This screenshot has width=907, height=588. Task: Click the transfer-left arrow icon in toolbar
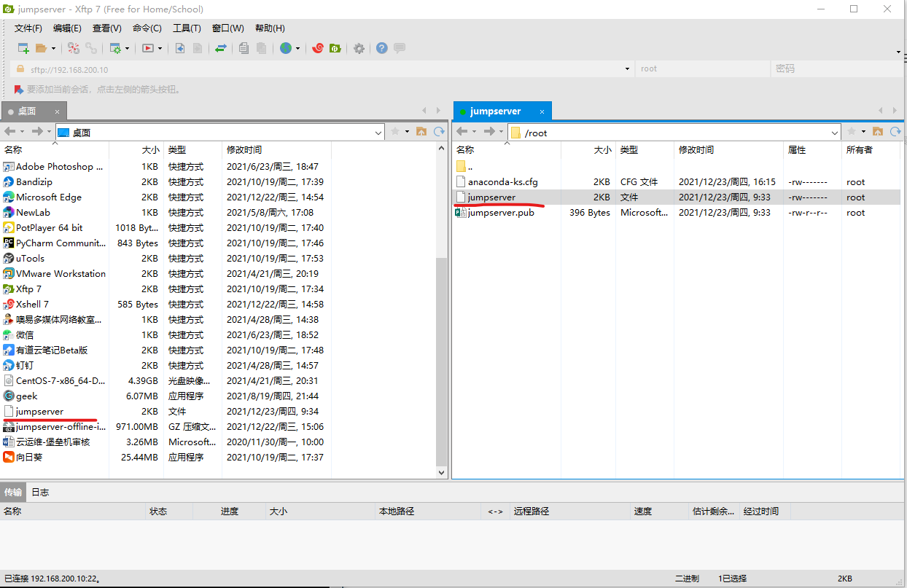click(x=180, y=48)
